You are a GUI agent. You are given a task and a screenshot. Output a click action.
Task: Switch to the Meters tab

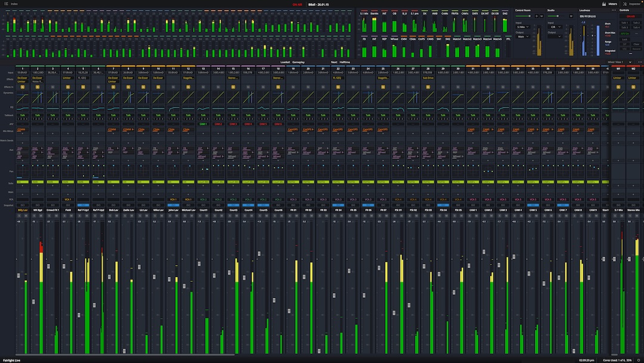(x=611, y=4)
